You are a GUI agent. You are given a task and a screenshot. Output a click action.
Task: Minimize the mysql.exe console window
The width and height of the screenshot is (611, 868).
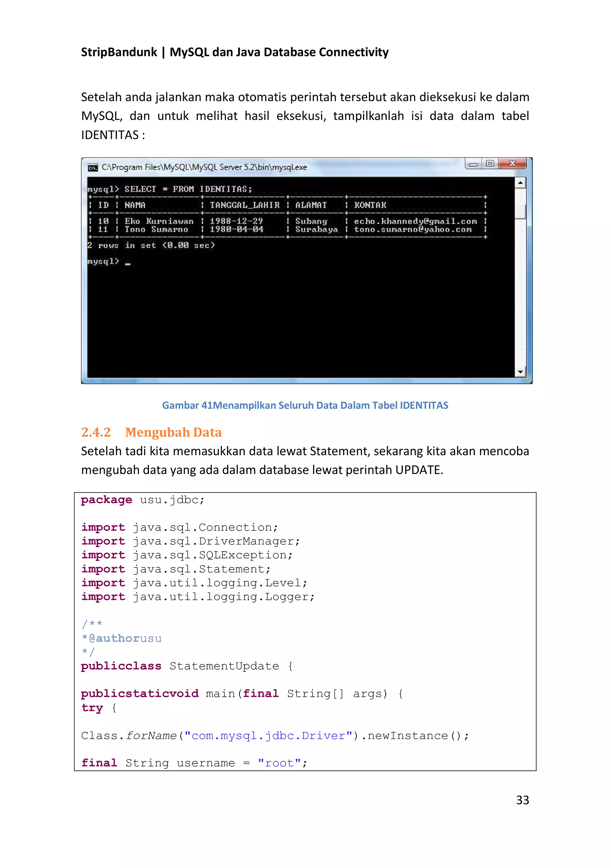click(x=473, y=164)
